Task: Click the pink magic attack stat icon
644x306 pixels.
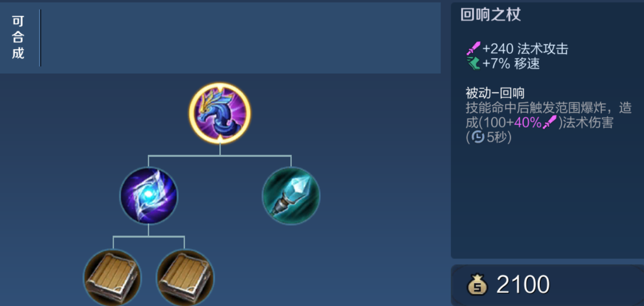Action: pyautogui.click(x=473, y=49)
